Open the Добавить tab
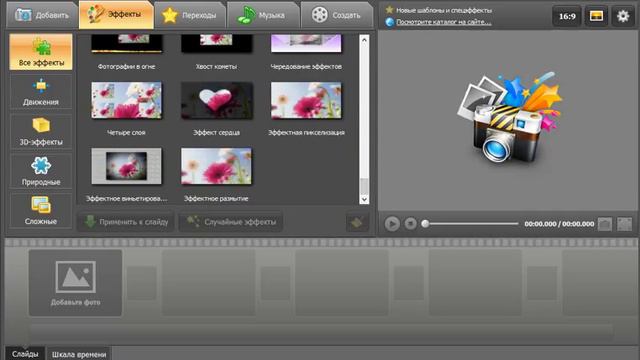Image resolution: width=640 pixels, height=360 pixels. click(42, 15)
